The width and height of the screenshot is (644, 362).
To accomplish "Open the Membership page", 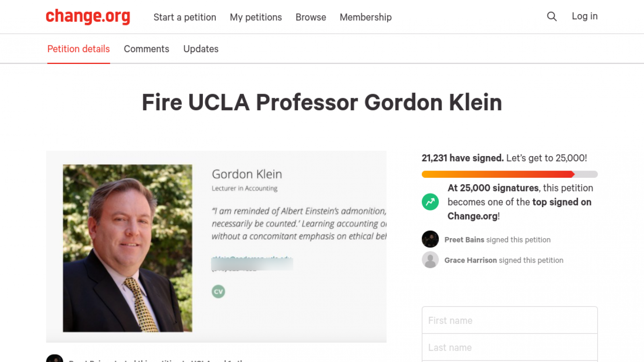I will tap(365, 17).
